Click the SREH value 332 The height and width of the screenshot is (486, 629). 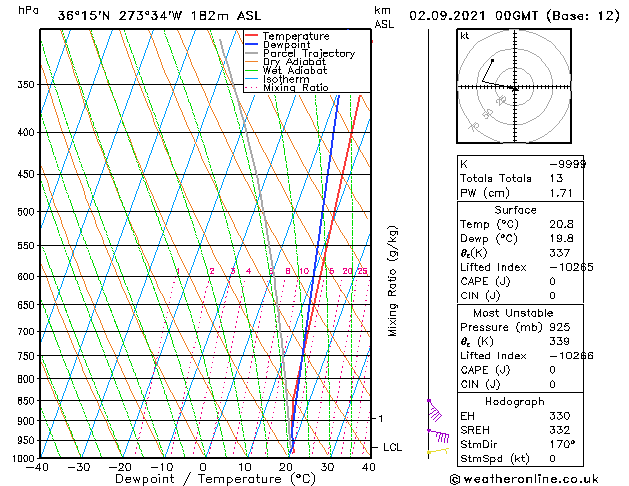click(x=560, y=430)
